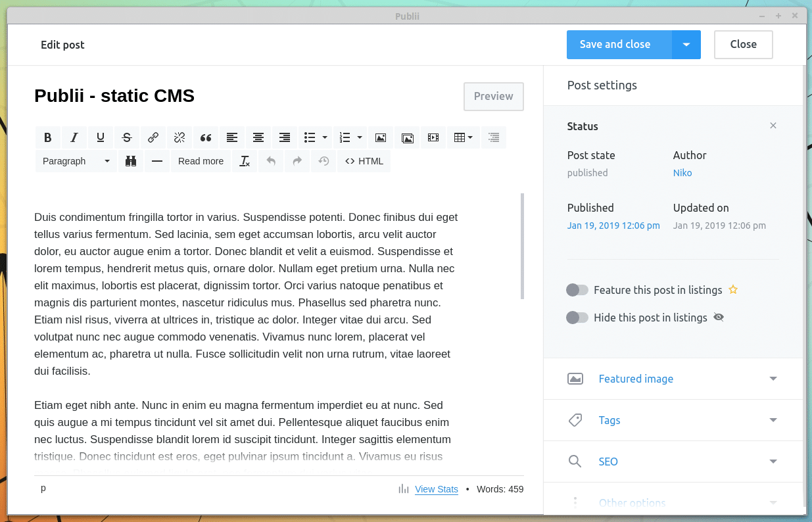Insert a Read more break
The width and height of the screenshot is (812, 522).
201,161
